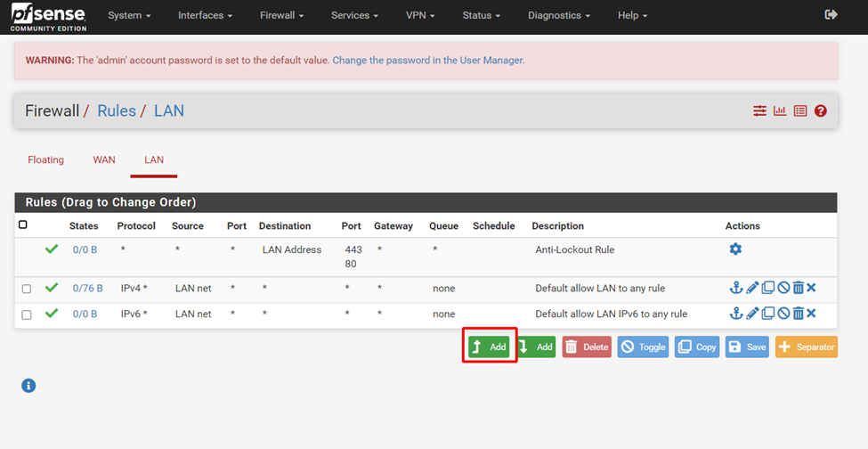
Task: Click Add rule to top button
Action: (x=490, y=347)
